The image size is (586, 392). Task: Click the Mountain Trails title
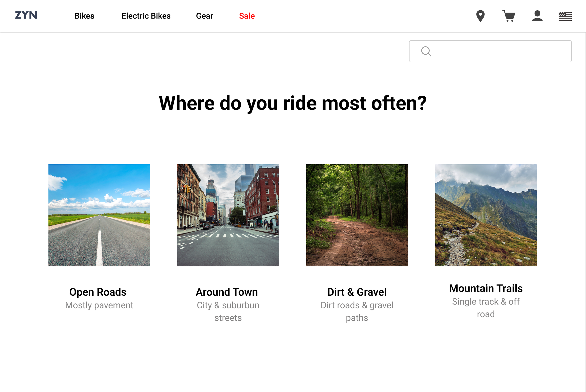(485, 288)
